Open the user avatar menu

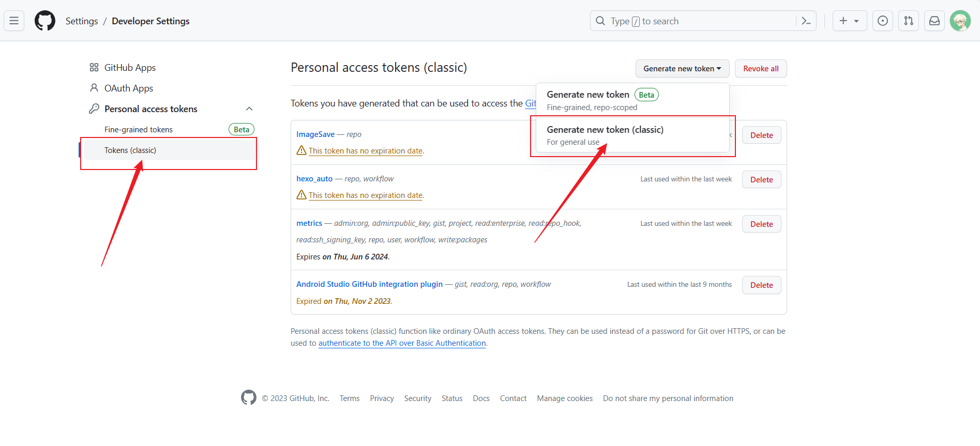[x=960, y=21]
